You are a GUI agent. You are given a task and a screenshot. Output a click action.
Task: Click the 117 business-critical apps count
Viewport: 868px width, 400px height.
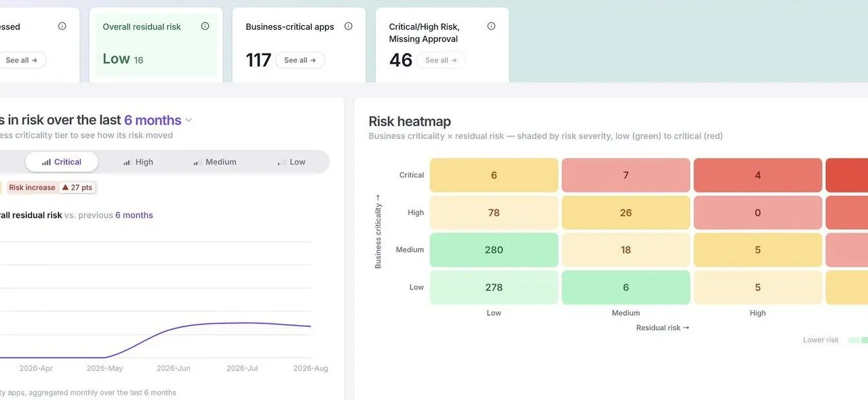click(258, 60)
